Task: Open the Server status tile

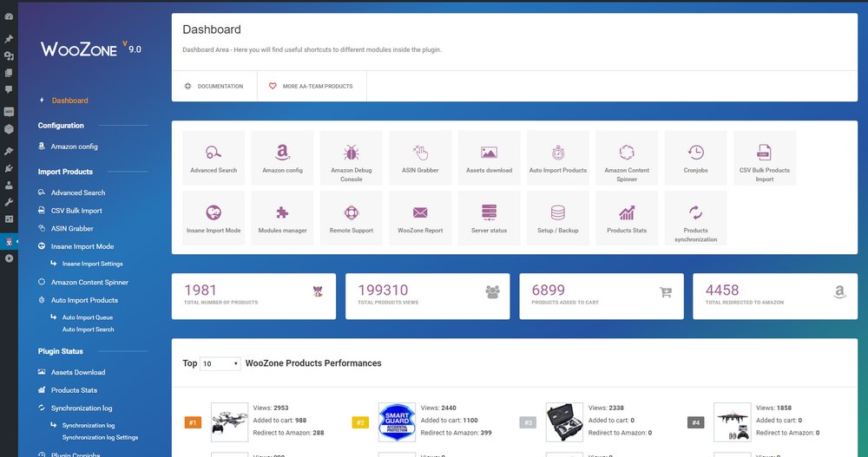Action: pos(489,218)
